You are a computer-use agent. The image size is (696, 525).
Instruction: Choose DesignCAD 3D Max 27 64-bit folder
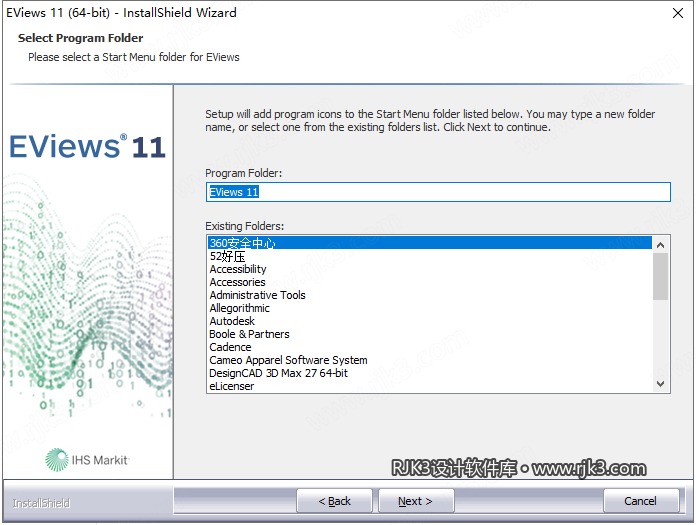[x=430, y=373]
